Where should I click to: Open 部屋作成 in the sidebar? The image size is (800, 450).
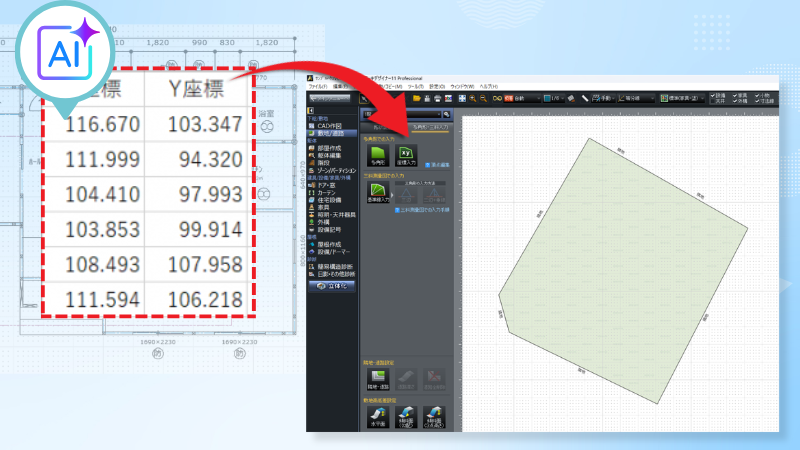click(329, 148)
